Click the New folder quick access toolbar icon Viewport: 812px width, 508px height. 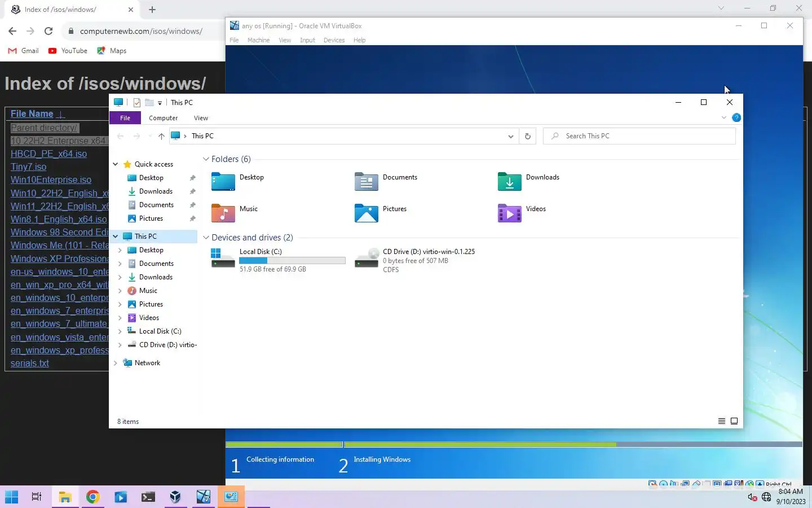(x=149, y=103)
